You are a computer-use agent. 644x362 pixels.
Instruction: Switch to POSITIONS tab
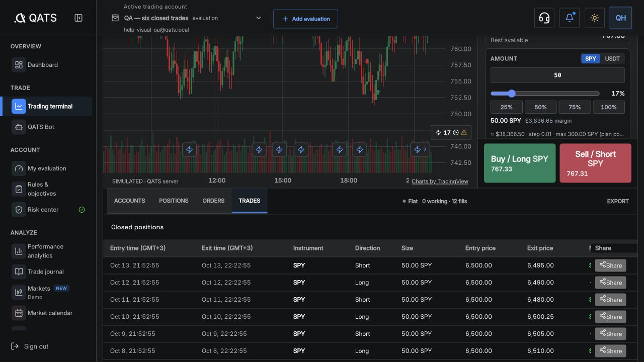pos(174,201)
